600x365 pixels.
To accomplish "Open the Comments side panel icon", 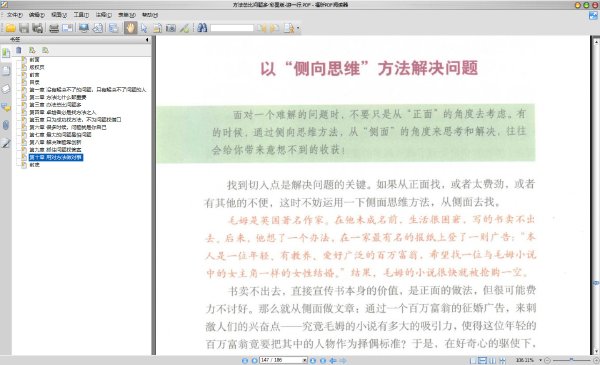I will [x=6, y=107].
